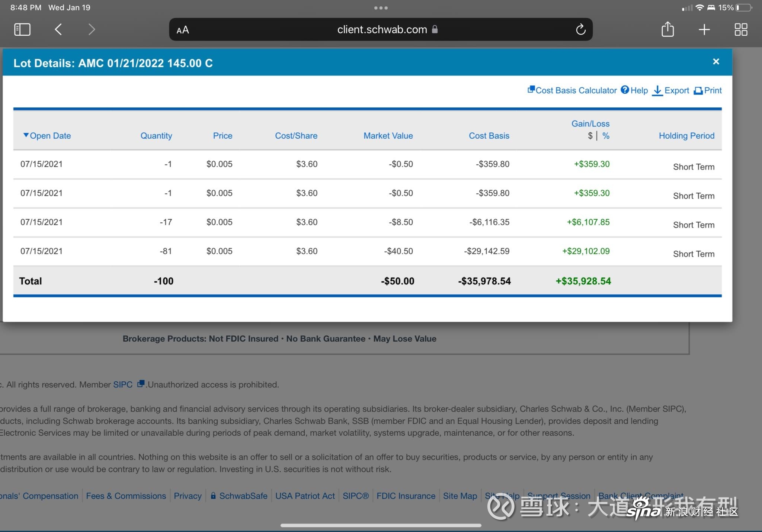Sort by Gain/Loss column
The image size is (762, 532).
click(x=590, y=123)
